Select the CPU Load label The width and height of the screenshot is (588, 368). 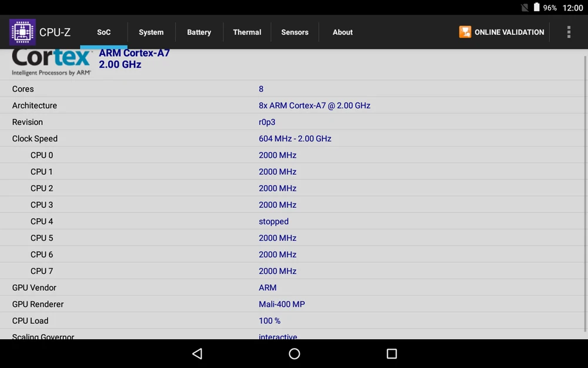click(x=30, y=320)
